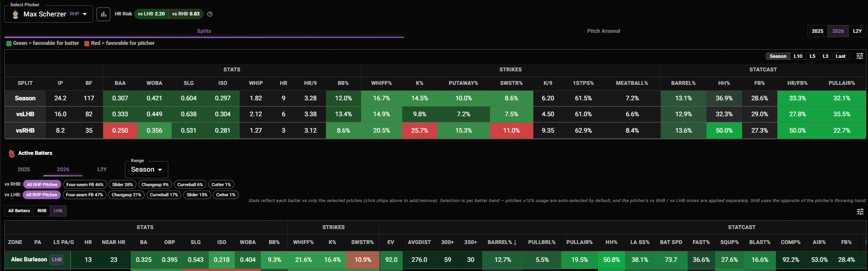Select the L2Y tab under Active Batters
868x271 pixels.
click(102, 169)
